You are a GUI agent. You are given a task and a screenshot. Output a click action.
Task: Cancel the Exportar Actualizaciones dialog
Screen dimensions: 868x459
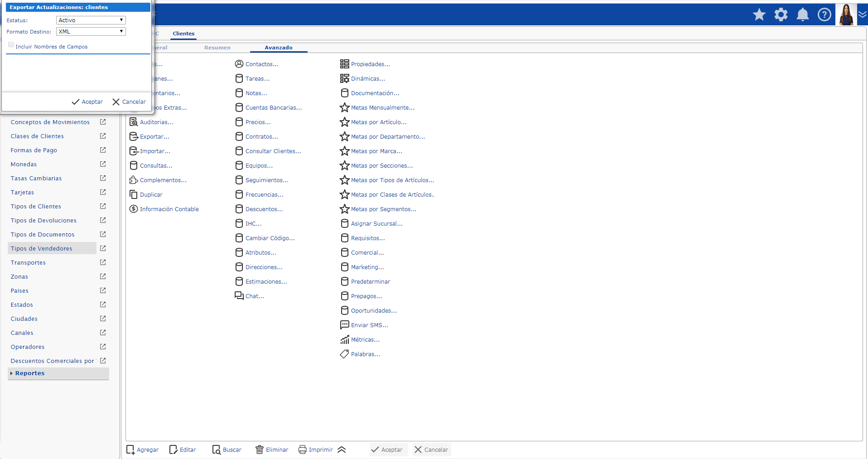tap(129, 102)
